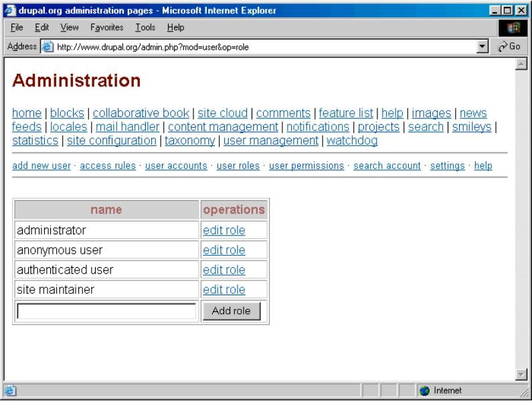Click edit role for authenticated user

point(224,270)
